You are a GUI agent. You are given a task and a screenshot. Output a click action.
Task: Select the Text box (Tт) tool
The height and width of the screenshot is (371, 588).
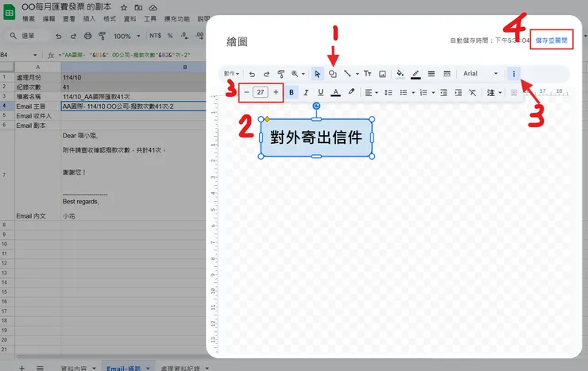367,73
